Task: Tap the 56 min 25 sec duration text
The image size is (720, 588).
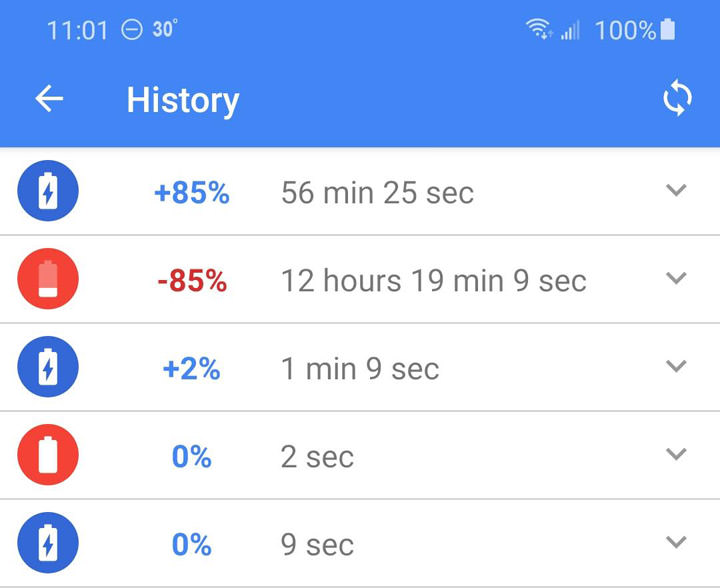Action: 377,193
